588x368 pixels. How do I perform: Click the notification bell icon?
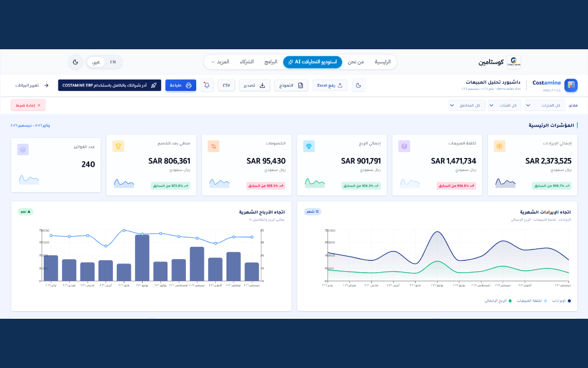[x=207, y=86]
